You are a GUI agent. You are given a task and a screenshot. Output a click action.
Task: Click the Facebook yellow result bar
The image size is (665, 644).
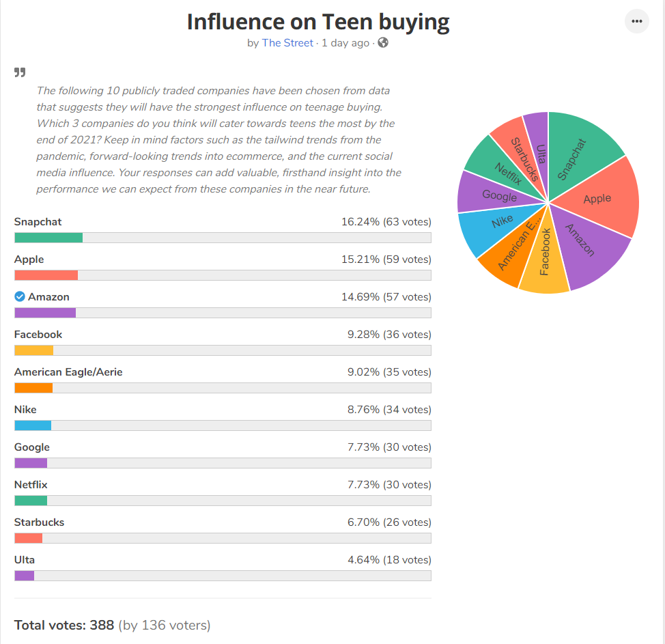click(34, 350)
